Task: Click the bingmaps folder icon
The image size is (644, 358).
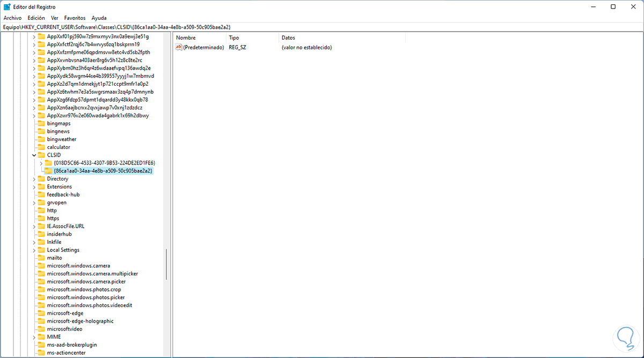Action: point(41,123)
